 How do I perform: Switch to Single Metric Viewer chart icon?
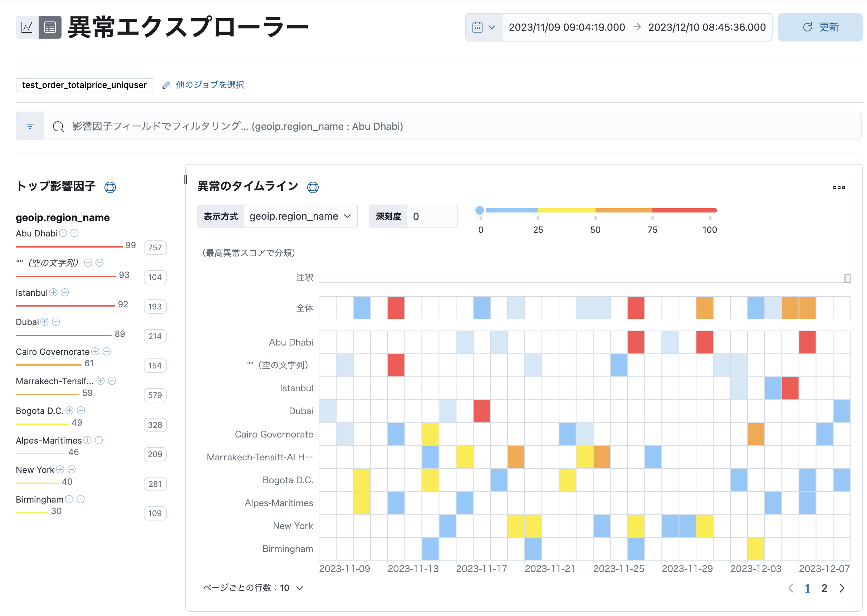click(x=26, y=27)
